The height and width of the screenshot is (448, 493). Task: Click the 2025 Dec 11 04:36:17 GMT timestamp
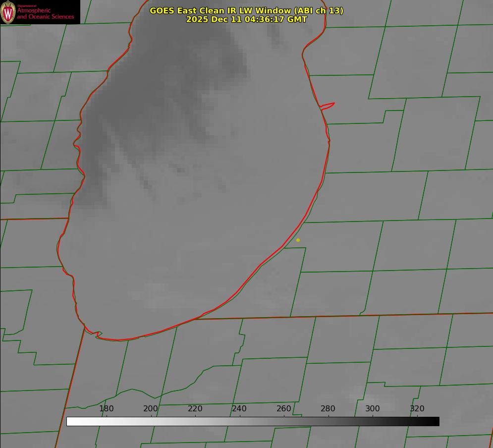(247, 19)
